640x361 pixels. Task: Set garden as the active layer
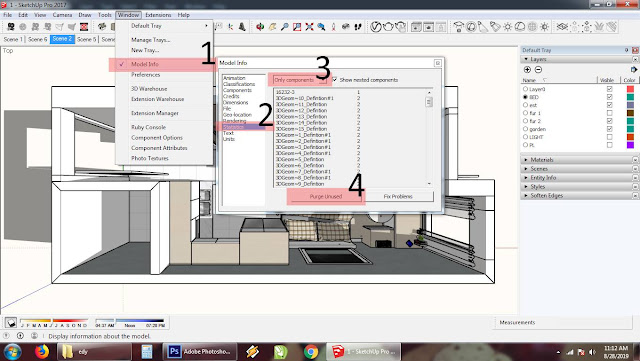coord(525,129)
